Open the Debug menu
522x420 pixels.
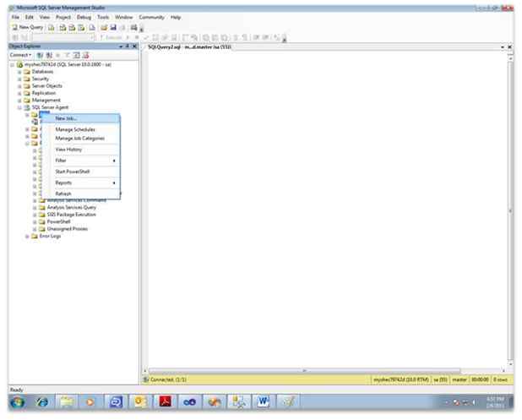[x=84, y=17]
